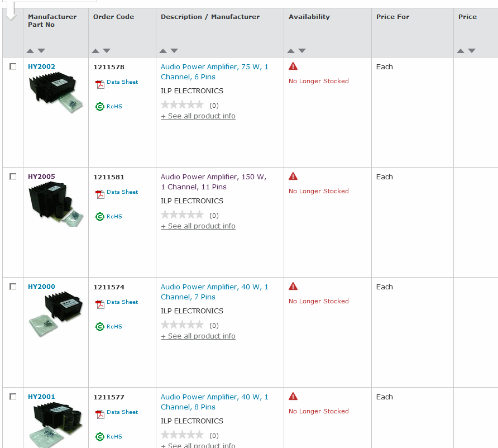Sort Order Code ascending arrow
The width and height of the screenshot is (498, 448).
click(x=95, y=51)
